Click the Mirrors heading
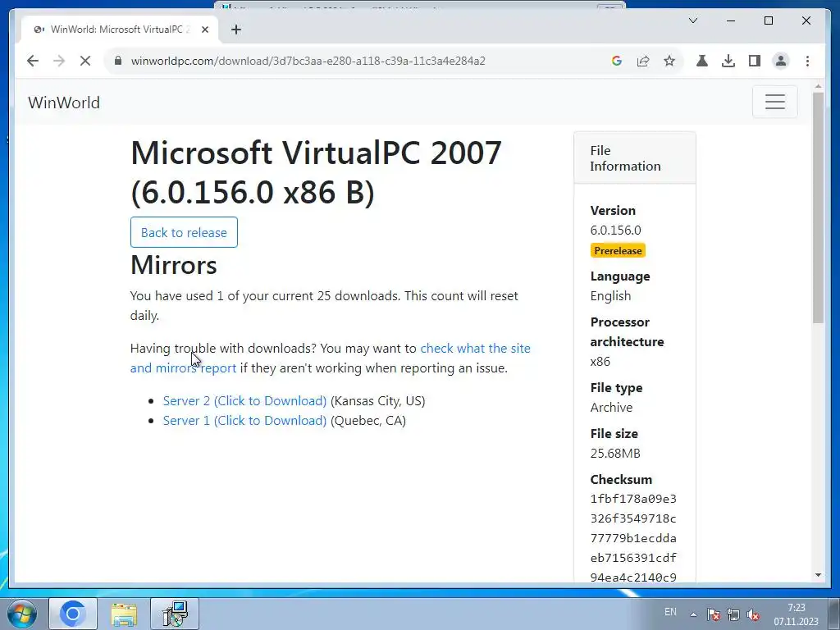Image resolution: width=840 pixels, height=630 pixels. pyautogui.click(x=174, y=265)
